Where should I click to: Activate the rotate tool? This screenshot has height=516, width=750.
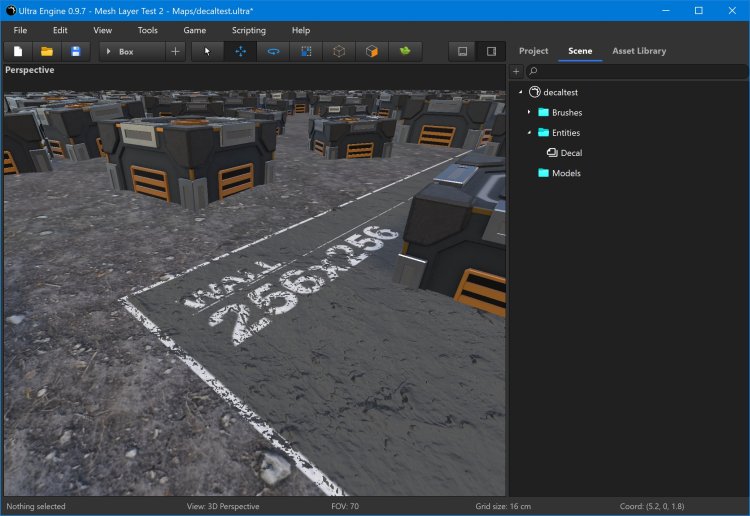273,51
